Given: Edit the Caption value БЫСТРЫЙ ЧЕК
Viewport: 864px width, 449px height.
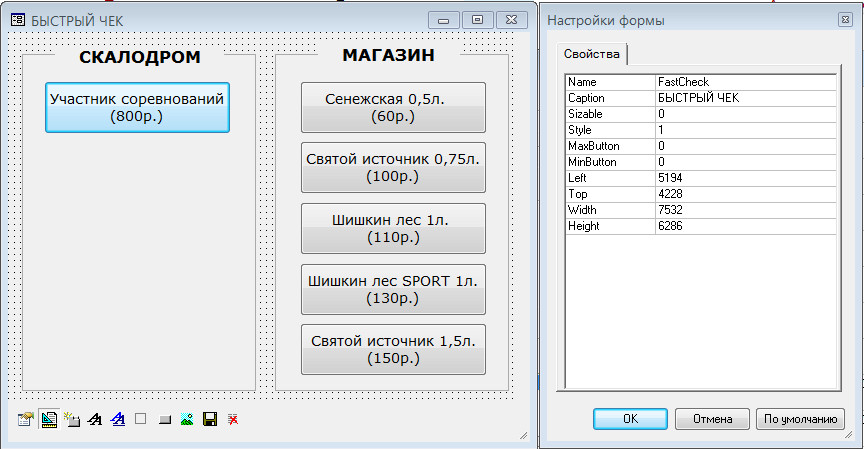Looking at the screenshot, I should [x=746, y=98].
